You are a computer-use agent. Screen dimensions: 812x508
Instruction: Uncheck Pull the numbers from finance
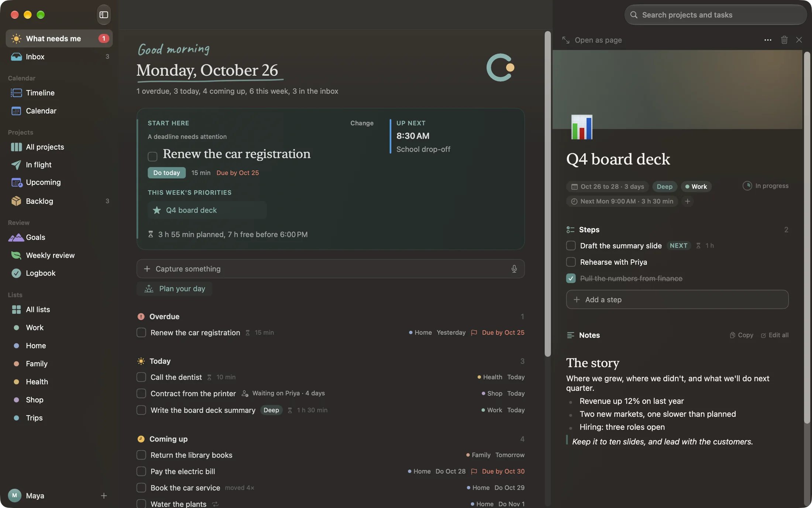(x=571, y=278)
